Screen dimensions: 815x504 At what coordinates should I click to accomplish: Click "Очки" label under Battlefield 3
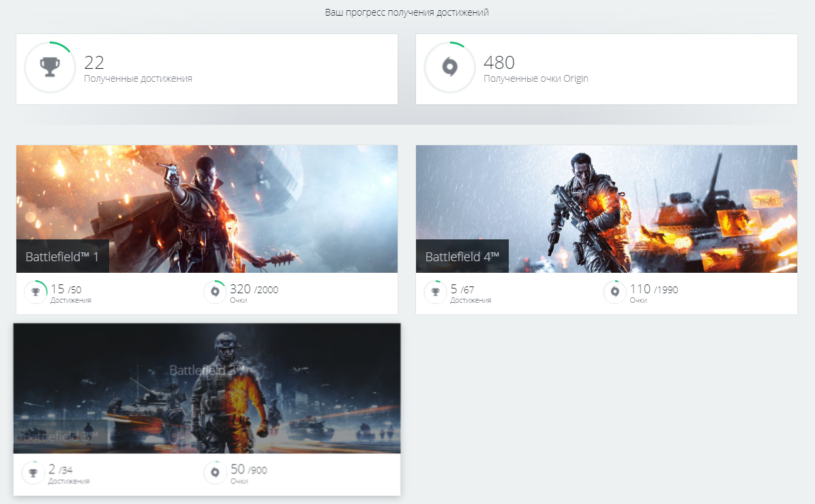pyautogui.click(x=239, y=481)
